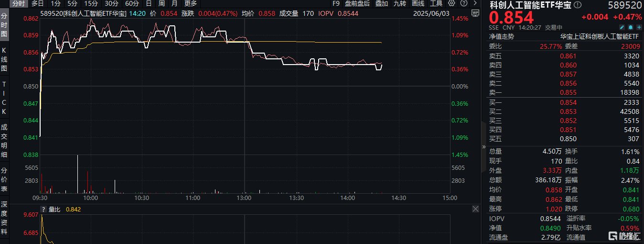Click 总额 value 386.18万
This screenshot has height=244, width=644.
coord(548,180)
